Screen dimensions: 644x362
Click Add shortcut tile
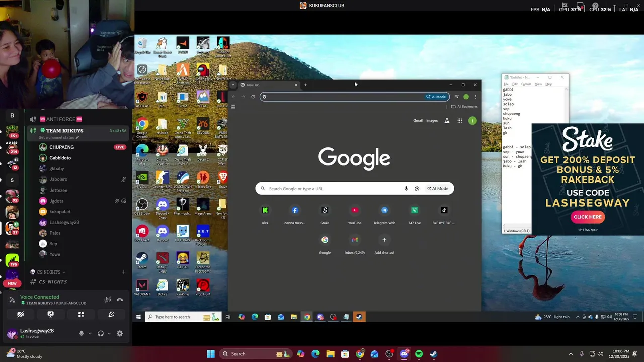[x=384, y=244]
